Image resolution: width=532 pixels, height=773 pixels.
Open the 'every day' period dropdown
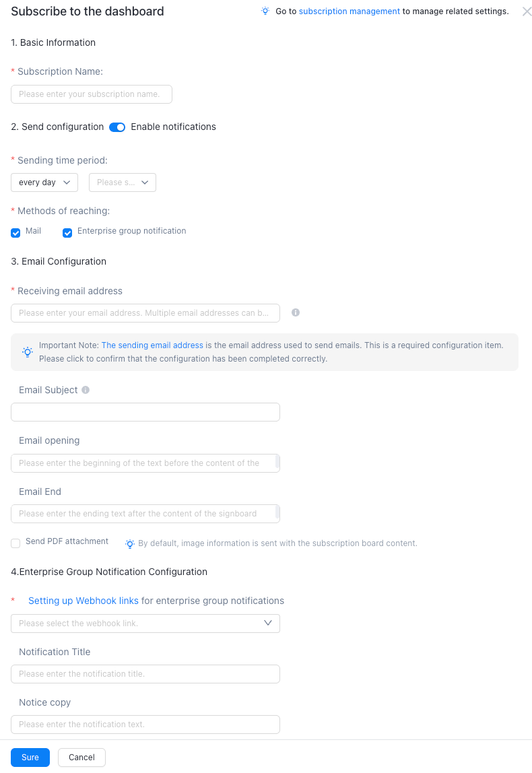coord(44,182)
